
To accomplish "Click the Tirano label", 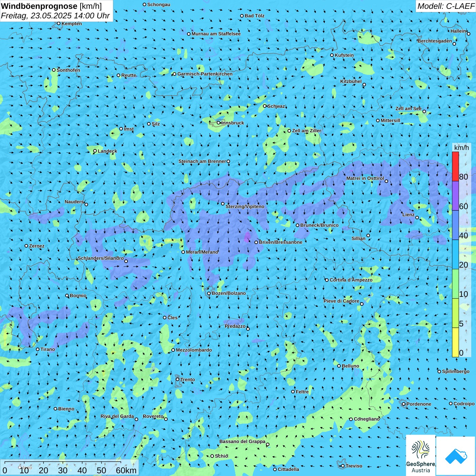I will coord(48,349).
